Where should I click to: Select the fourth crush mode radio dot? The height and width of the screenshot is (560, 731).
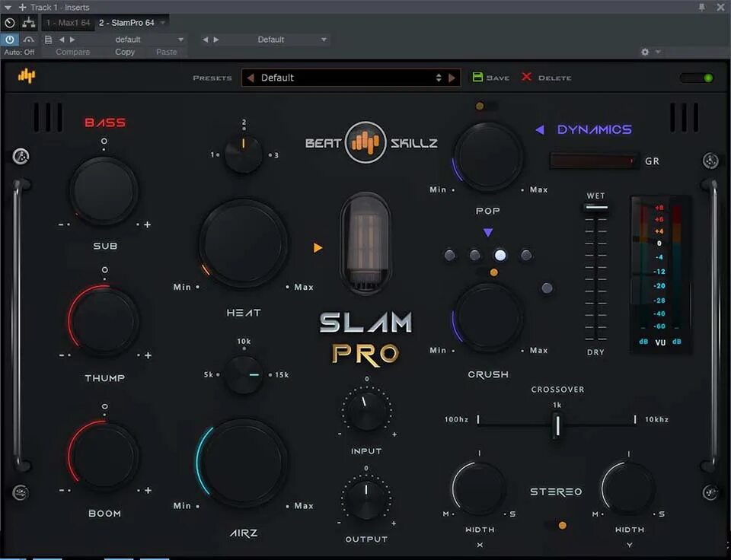(526, 255)
